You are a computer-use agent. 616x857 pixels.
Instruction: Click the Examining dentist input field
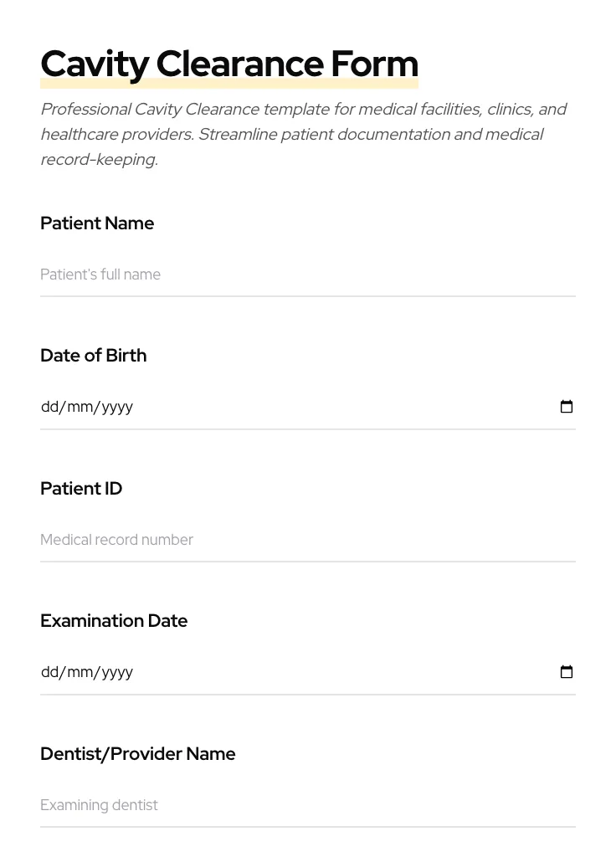(307, 805)
